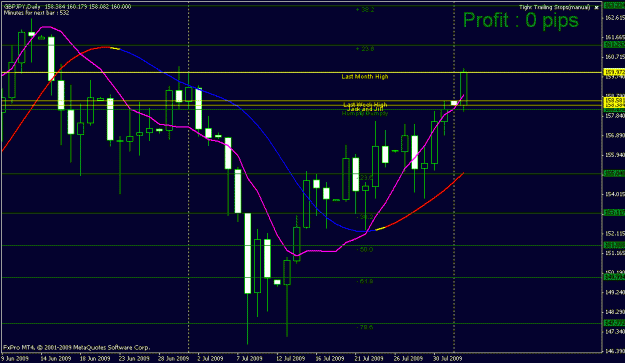Click the '28 Jun 2009' date label

173,359
